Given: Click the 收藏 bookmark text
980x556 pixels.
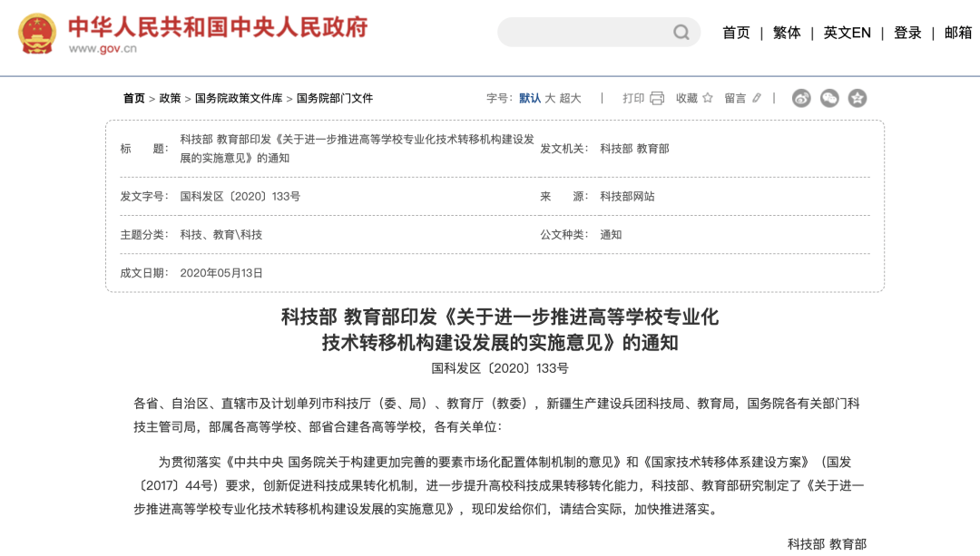Looking at the screenshot, I should click(x=686, y=98).
